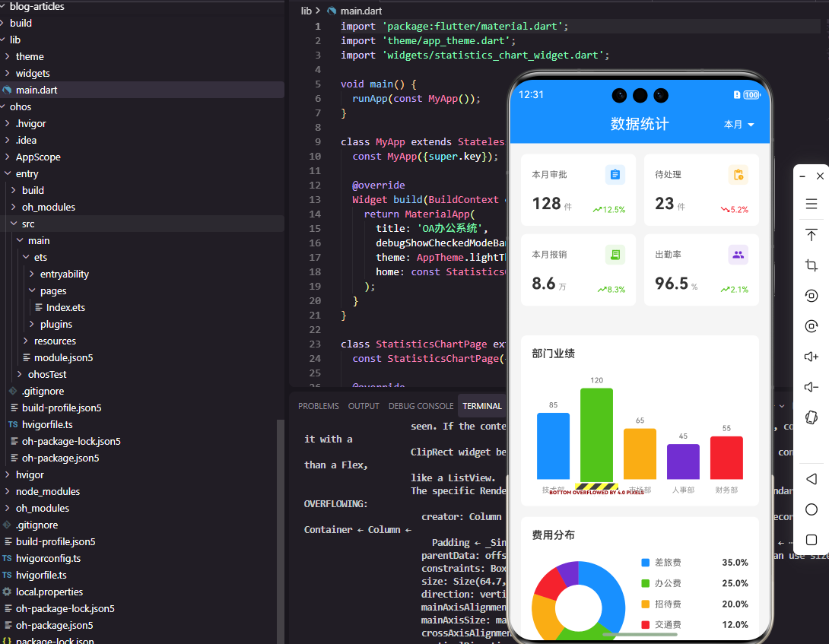The image size is (829, 644).
Task: Expand the AppScope folder
Action: coord(8,157)
